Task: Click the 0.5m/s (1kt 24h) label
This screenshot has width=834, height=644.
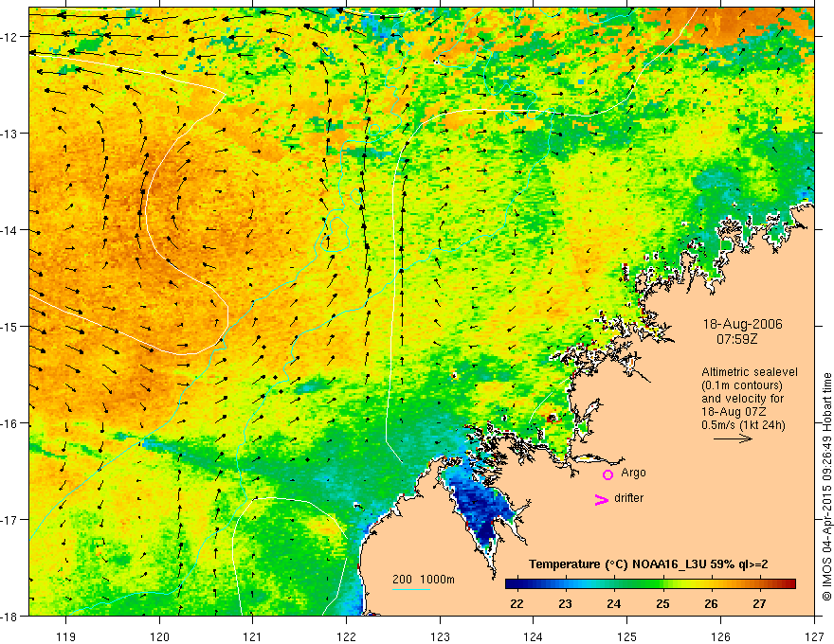Action: point(743,424)
